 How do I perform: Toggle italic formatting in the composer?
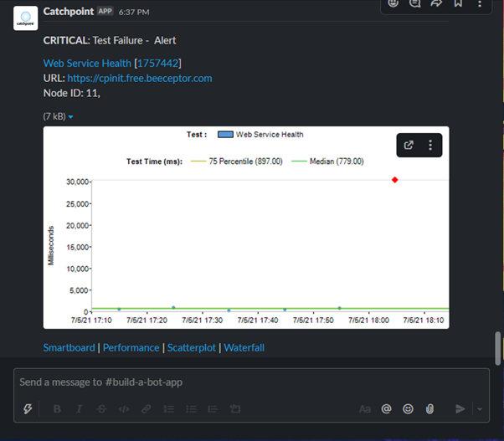click(79, 408)
